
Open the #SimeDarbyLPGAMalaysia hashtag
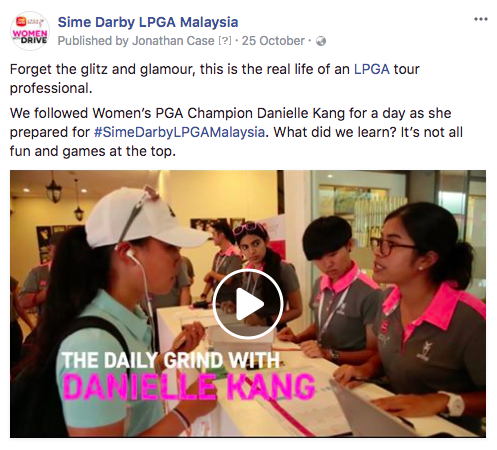tap(179, 132)
